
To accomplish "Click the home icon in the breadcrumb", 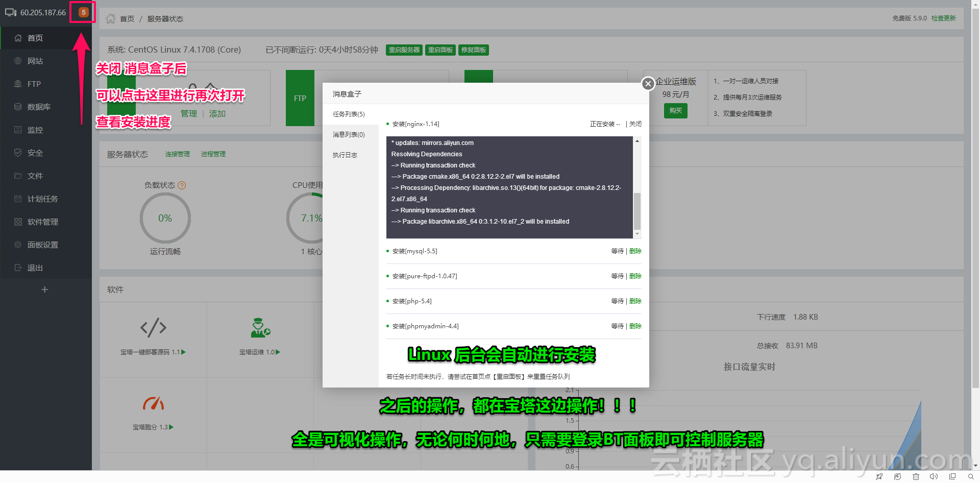I will point(111,18).
